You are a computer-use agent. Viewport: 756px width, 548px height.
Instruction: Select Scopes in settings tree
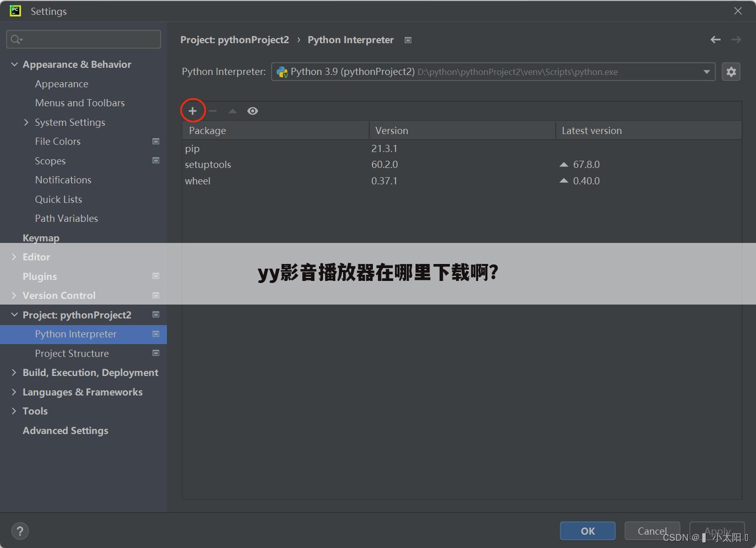point(50,161)
